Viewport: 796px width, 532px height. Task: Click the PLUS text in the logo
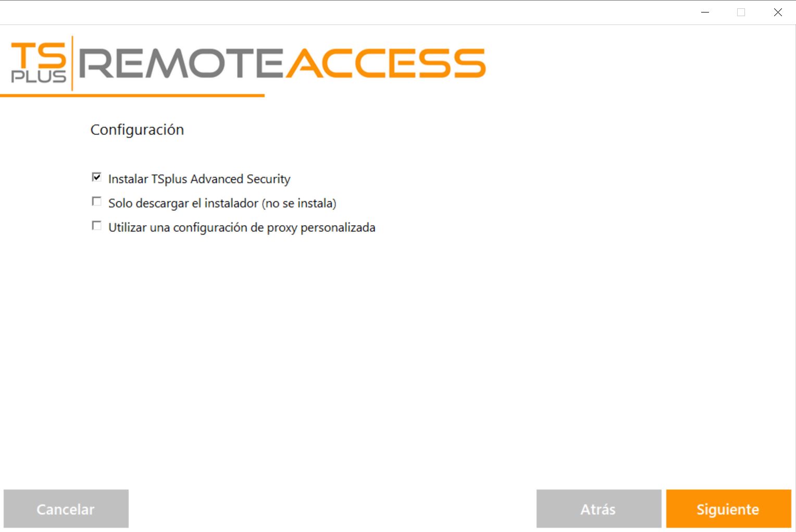pyautogui.click(x=39, y=77)
